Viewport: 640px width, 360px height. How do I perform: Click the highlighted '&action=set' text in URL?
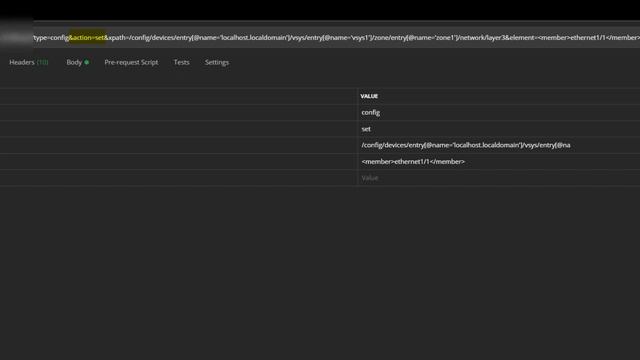(87, 38)
